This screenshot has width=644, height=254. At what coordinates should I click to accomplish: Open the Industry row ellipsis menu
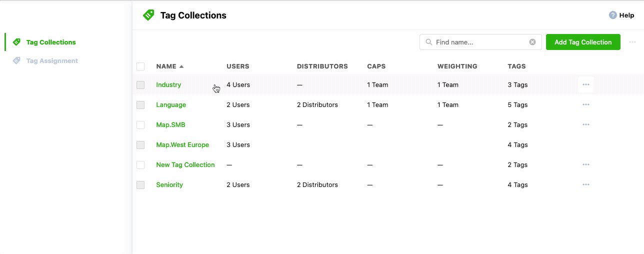586,84
